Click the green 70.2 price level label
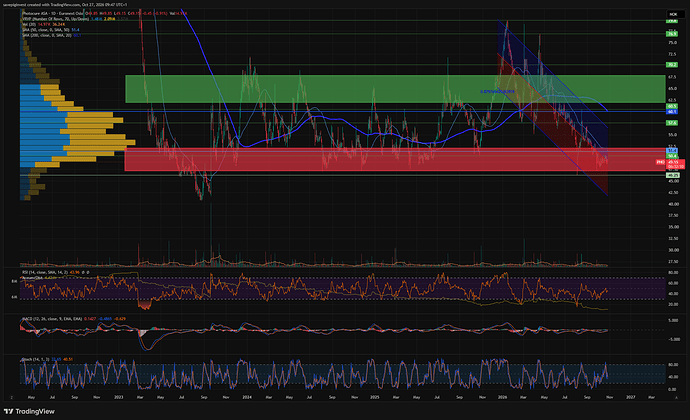This screenshot has width=690, height=420. coord(672,65)
